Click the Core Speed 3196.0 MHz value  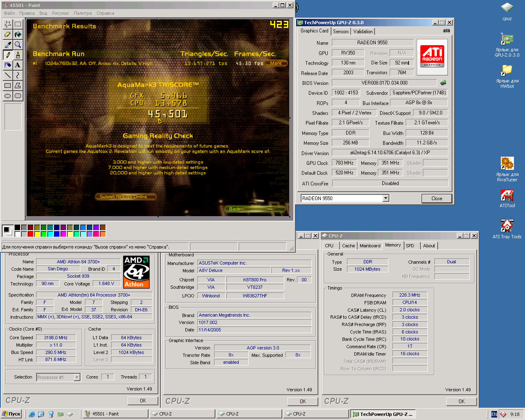click(55, 338)
